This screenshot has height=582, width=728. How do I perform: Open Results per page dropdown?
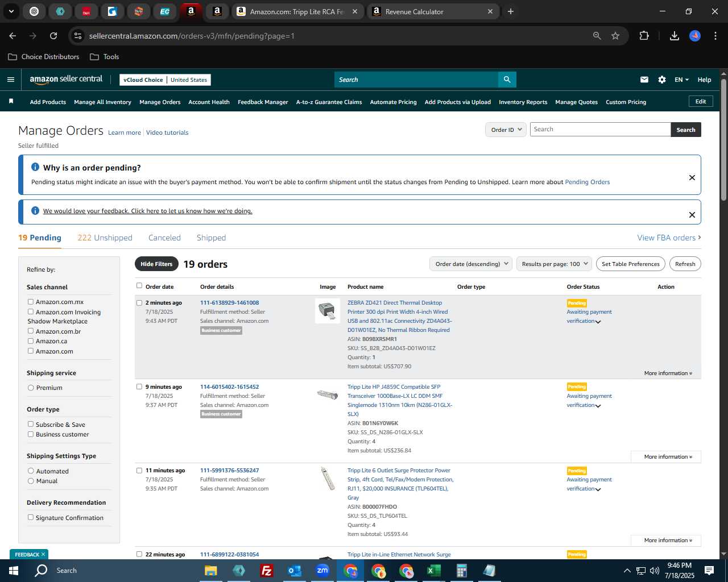point(555,264)
